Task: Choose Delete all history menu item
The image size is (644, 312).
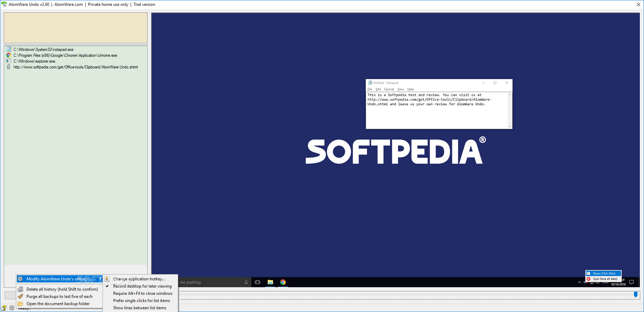Action: coord(60,289)
